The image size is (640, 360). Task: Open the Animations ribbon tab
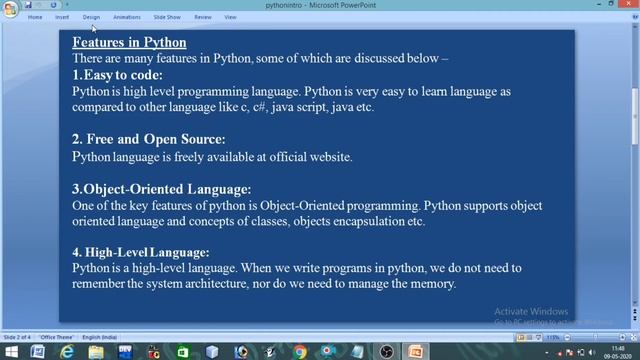coord(127,17)
